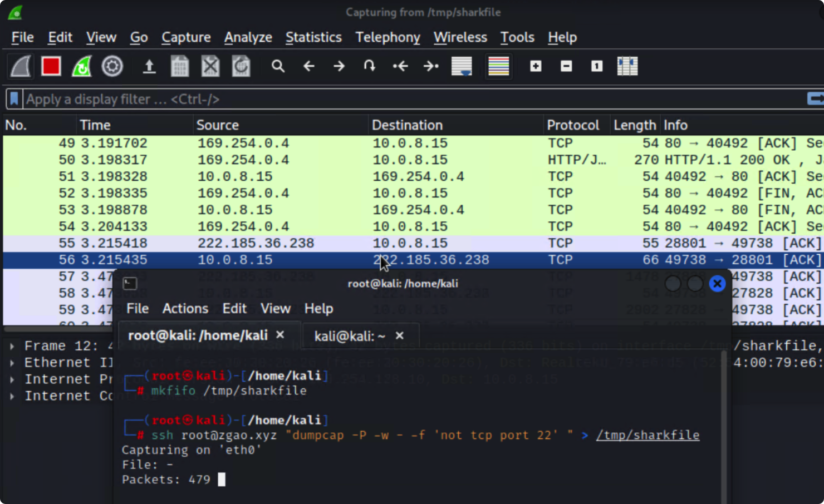Click the terminal's vertical scrollbar

[724, 423]
